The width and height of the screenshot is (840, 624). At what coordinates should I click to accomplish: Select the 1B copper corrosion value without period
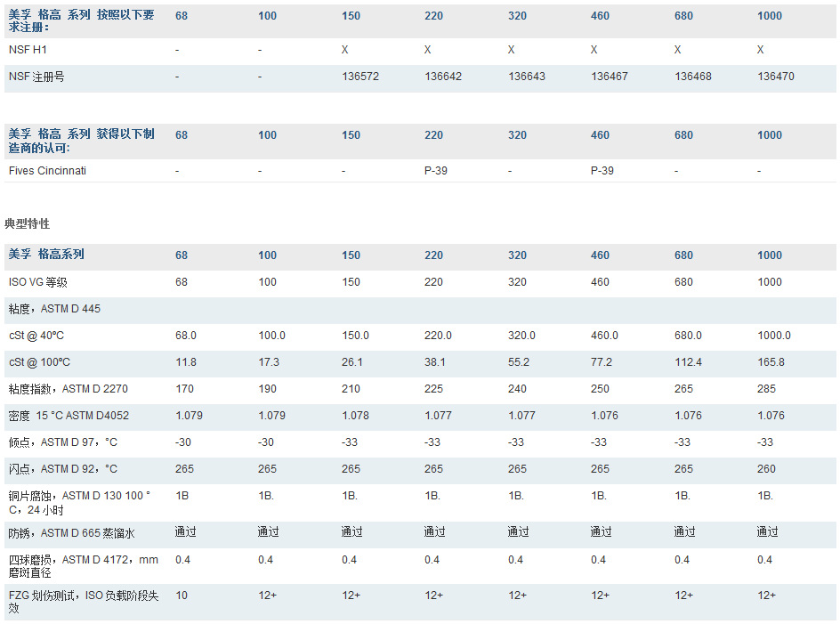pos(182,497)
